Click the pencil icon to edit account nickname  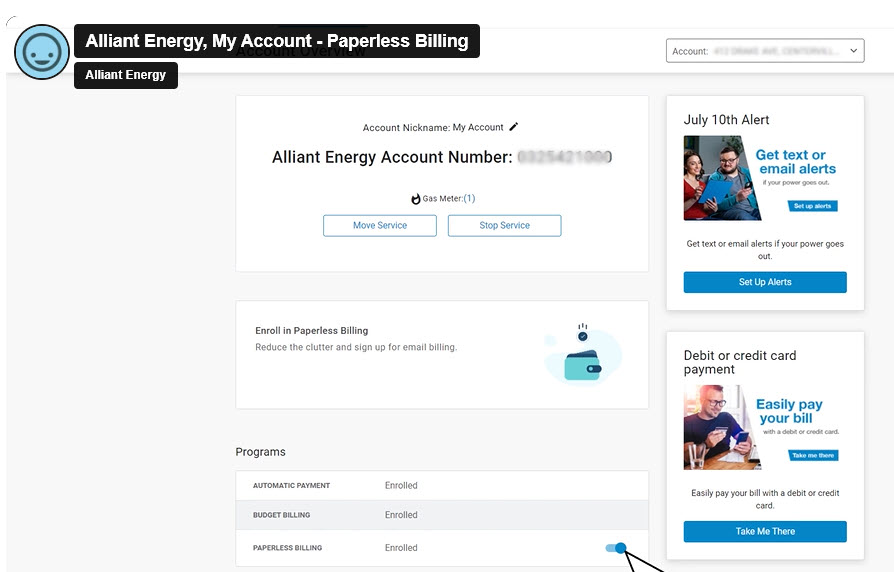point(514,127)
